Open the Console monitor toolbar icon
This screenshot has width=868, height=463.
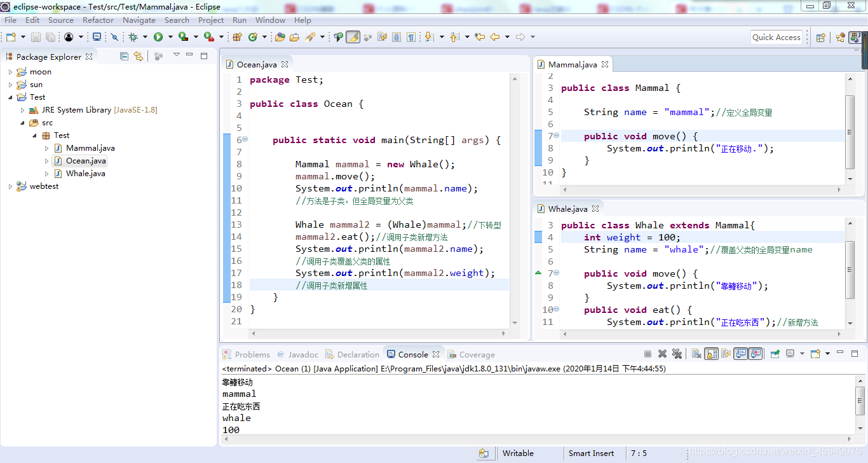(x=97, y=37)
